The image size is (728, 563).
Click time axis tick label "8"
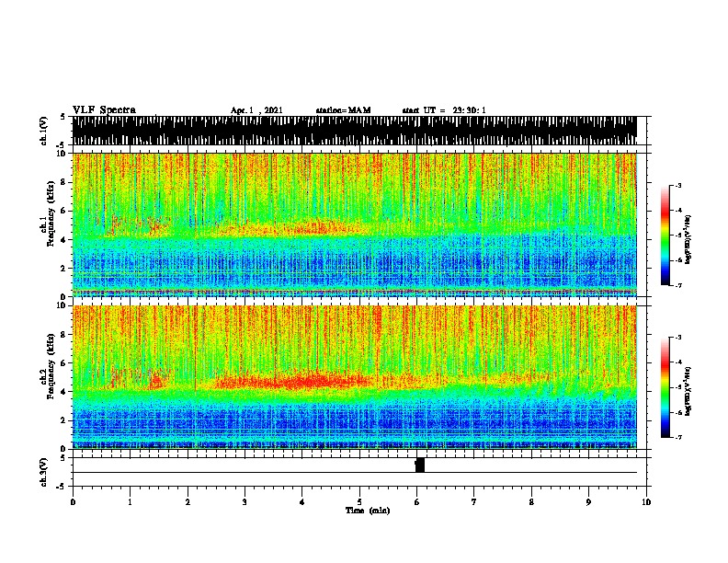click(531, 502)
